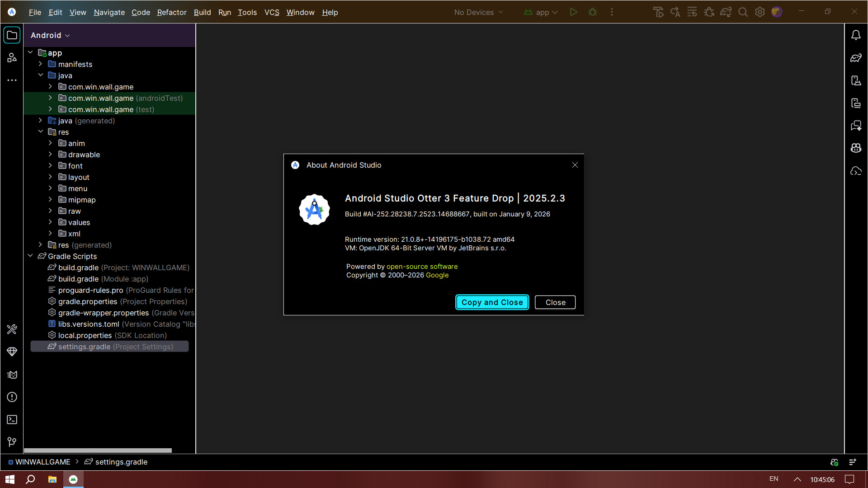Open the VCS menu

(272, 12)
